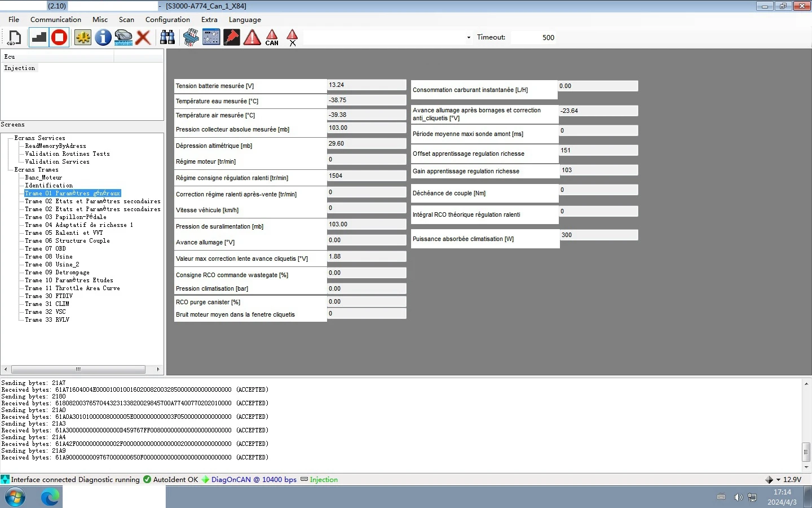Click the staircase toolbar toggle icon

[x=38, y=38]
